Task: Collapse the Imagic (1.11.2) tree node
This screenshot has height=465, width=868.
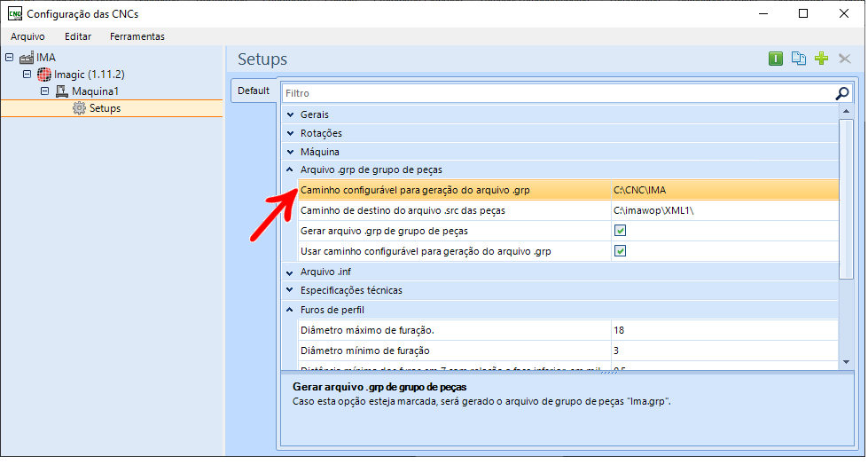Action: click(27, 74)
